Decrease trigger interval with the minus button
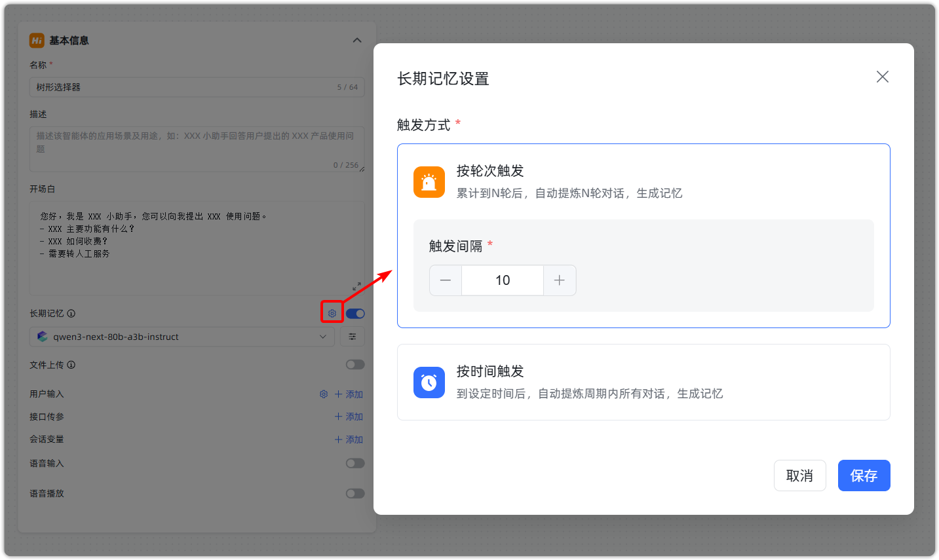The height and width of the screenshot is (560, 939). click(x=446, y=280)
